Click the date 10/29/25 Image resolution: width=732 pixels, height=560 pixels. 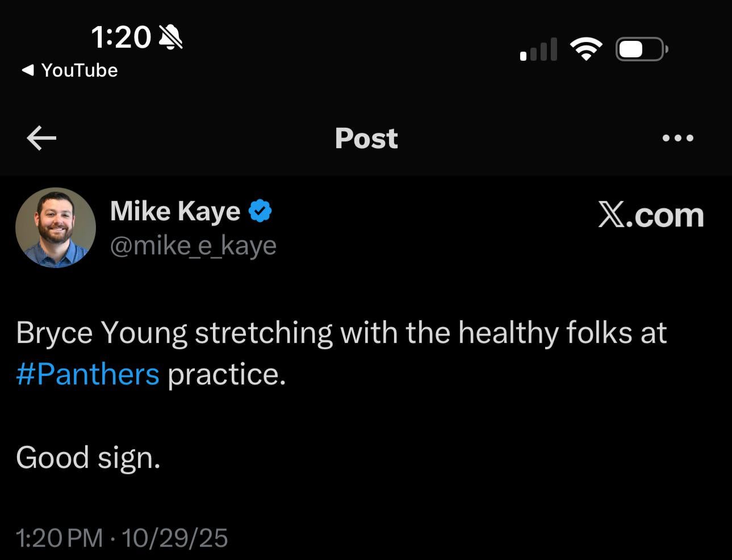173,537
